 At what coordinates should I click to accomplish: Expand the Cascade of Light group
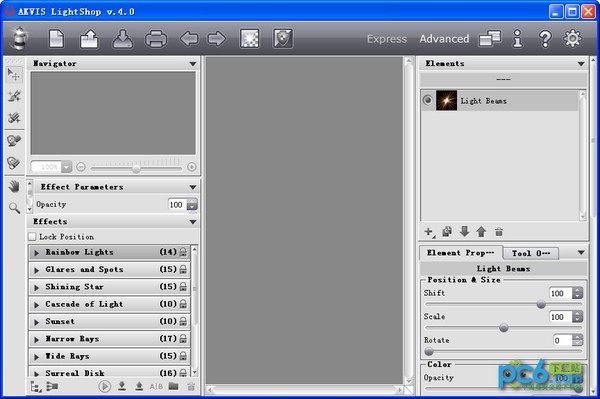point(37,305)
